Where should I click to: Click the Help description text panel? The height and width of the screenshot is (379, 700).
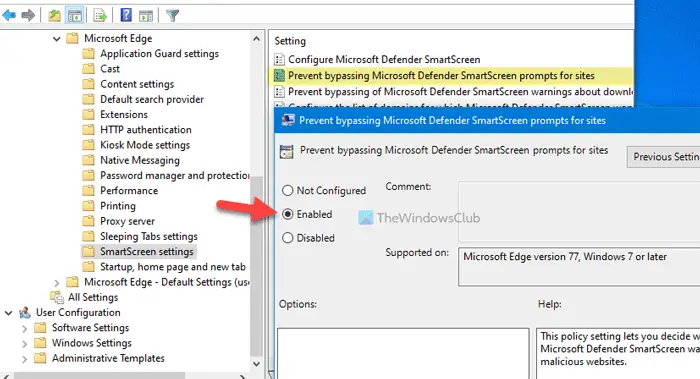618,354
